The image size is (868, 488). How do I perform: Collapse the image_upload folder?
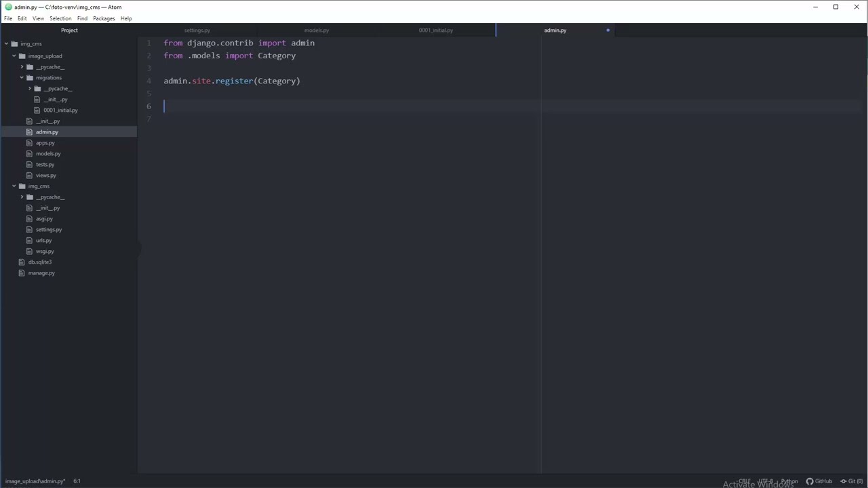click(14, 56)
